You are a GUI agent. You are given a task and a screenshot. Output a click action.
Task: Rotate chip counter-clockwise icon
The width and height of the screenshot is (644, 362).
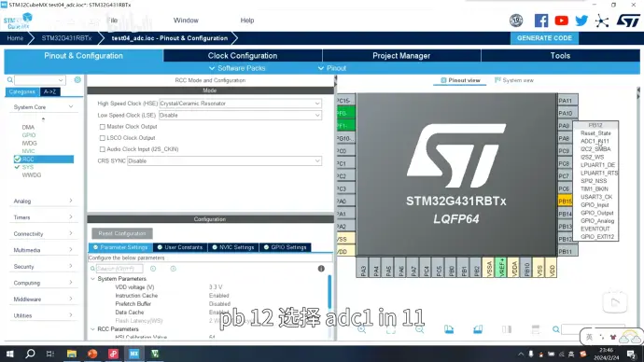478,329
